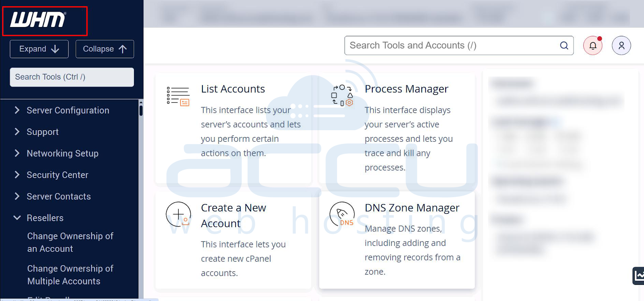Screen dimensions: 644x301
Task: Open the Process Manager title link
Action: (406, 89)
